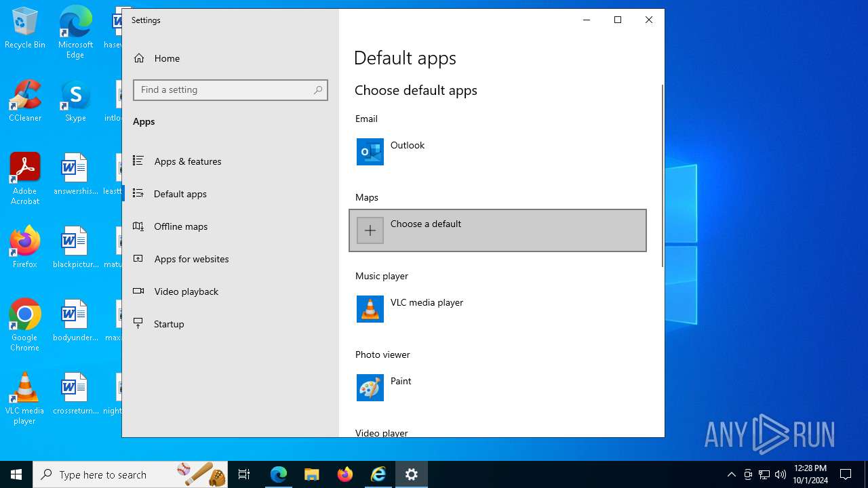Click the VLC media player icon under Music player
Image resolution: width=868 pixels, height=488 pixels.
click(370, 309)
